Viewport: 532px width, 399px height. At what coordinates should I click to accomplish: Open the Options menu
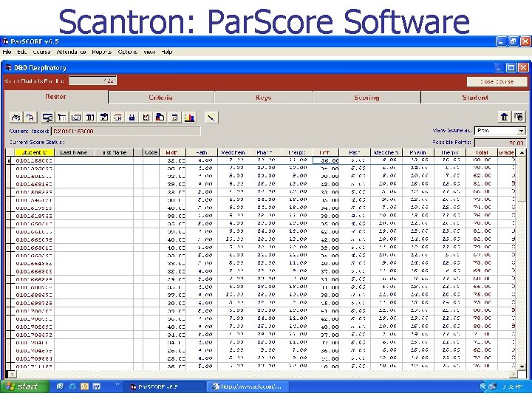[128, 52]
